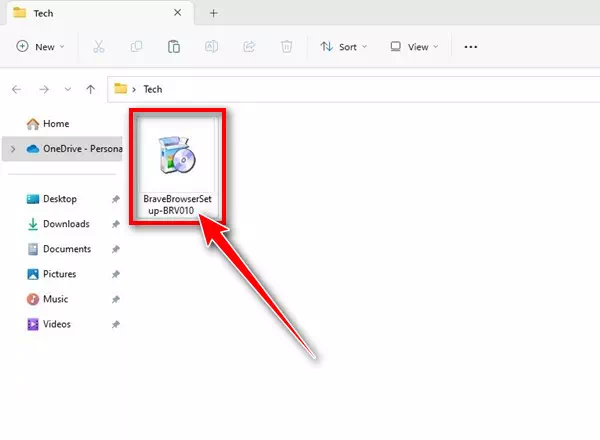Open Music from quick access

[x=47, y=299]
